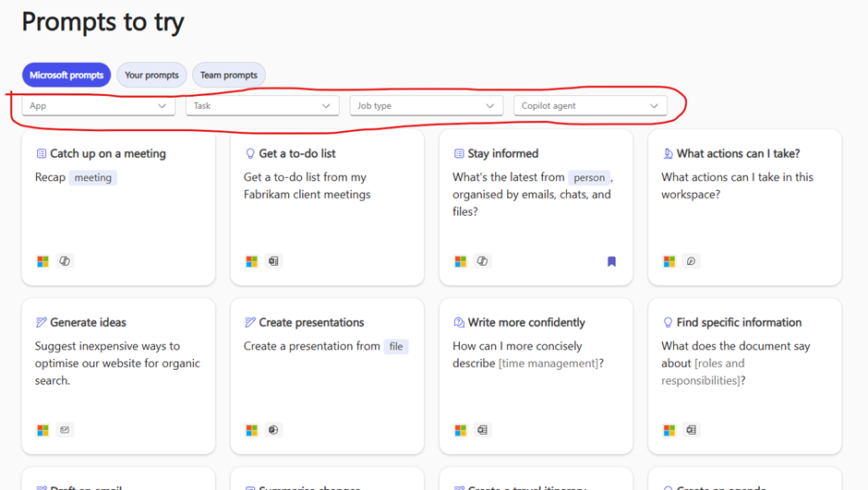Viewport: 868px width, 490px height.
Task: Click app icon on Generate ideas card
Action: click(x=65, y=430)
